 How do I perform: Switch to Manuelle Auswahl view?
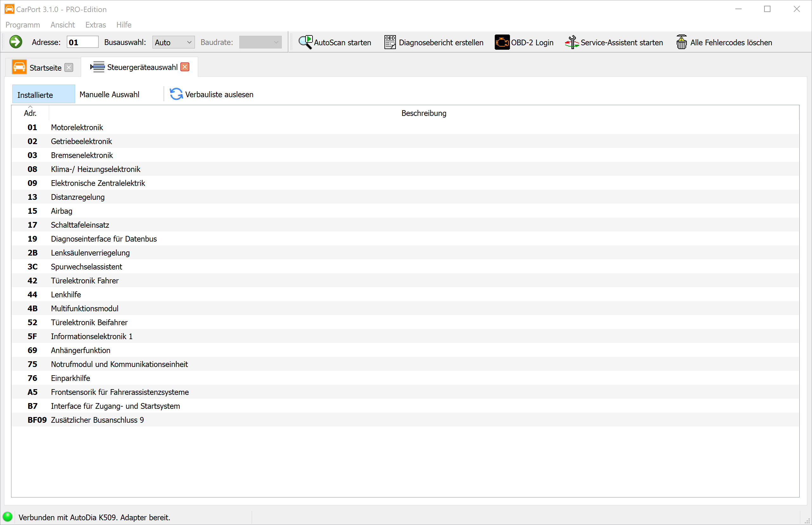tap(109, 94)
